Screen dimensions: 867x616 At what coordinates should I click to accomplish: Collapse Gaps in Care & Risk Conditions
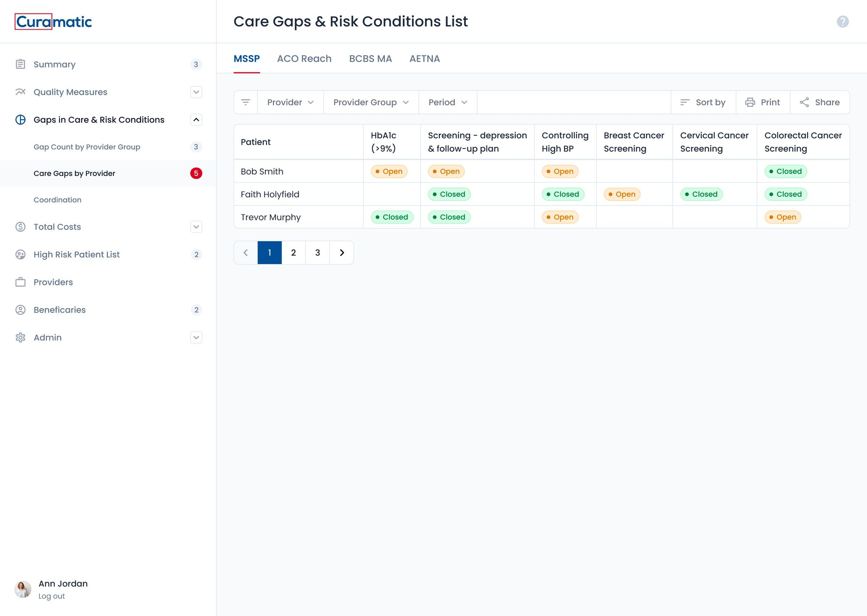point(196,120)
